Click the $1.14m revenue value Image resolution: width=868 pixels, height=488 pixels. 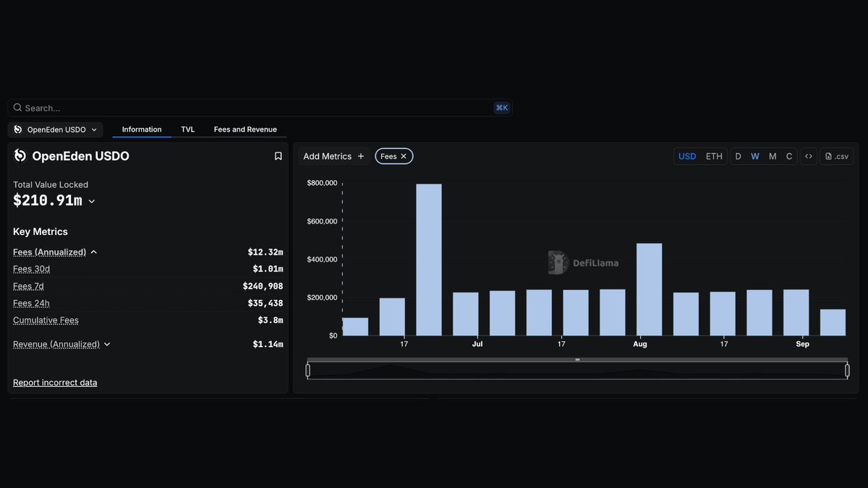268,344
